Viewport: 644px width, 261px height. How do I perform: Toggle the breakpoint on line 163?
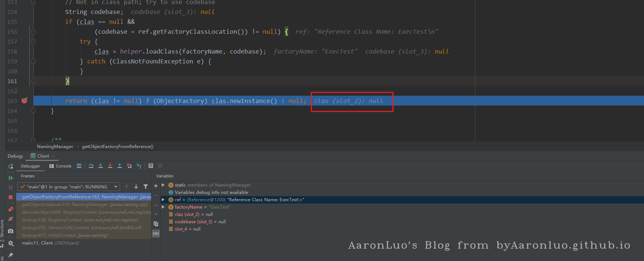click(x=25, y=100)
